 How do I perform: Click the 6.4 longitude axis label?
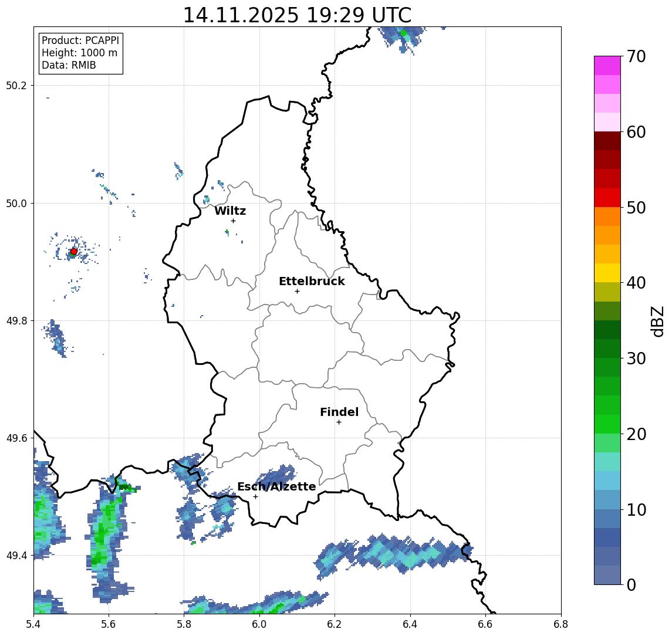pos(410,624)
